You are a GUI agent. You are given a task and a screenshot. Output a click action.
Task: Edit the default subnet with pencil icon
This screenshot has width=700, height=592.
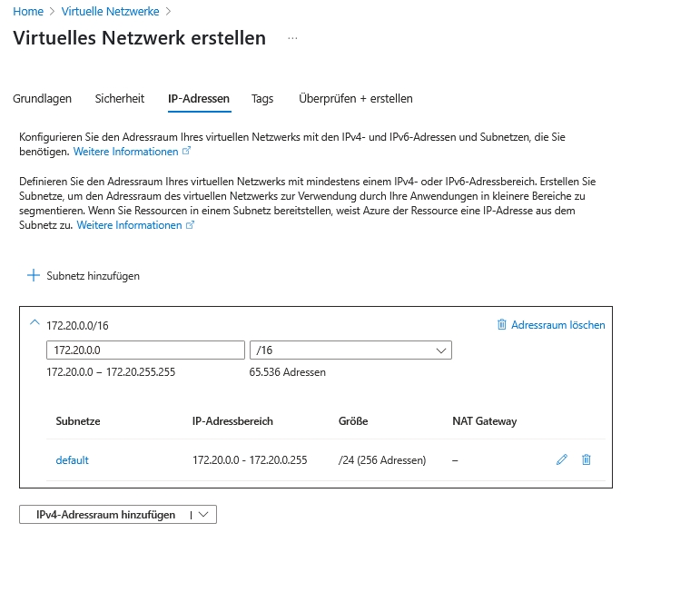561,460
